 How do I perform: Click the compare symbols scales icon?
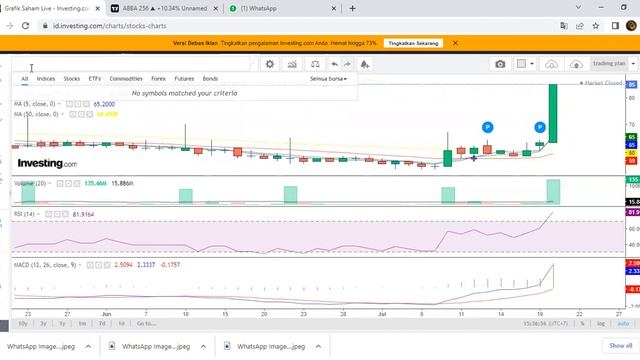point(315,64)
